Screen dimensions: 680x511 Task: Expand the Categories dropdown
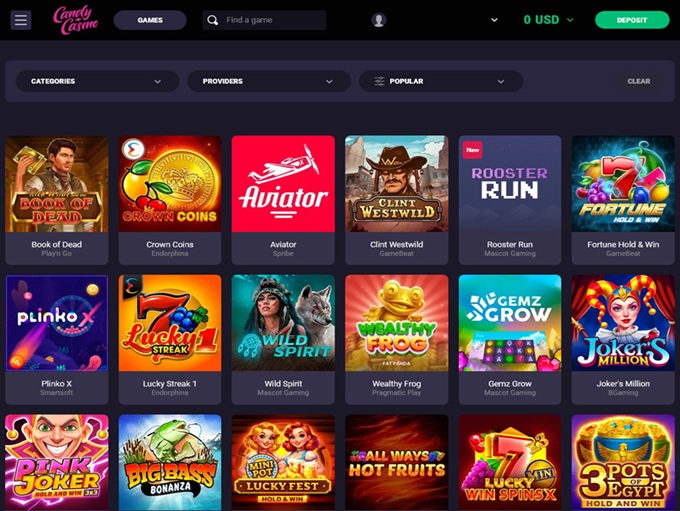(97, 81)
